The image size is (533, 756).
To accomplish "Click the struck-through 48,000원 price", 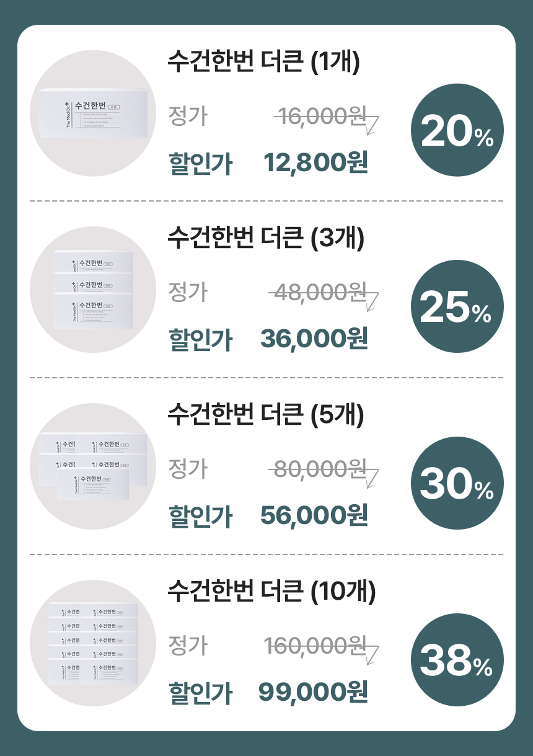I will pyautogui.click(x=320, y=292).
